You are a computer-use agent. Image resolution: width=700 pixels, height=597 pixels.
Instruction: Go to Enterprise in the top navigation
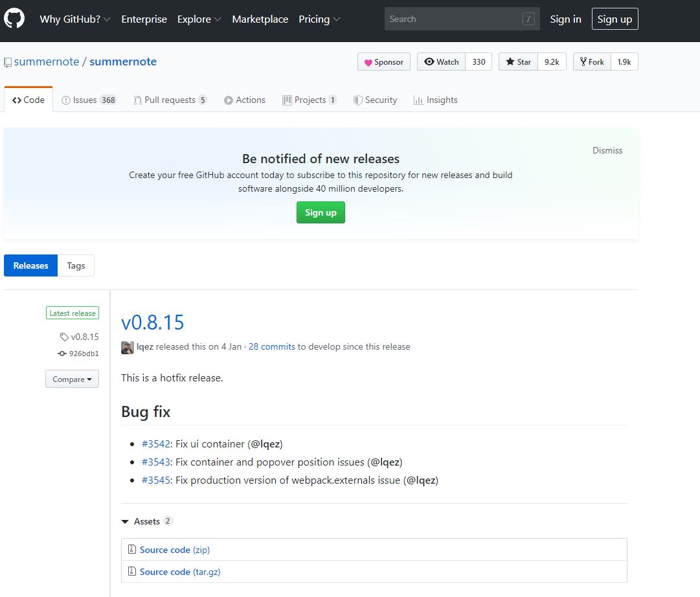pyautogui.click(x=144, y=19)
